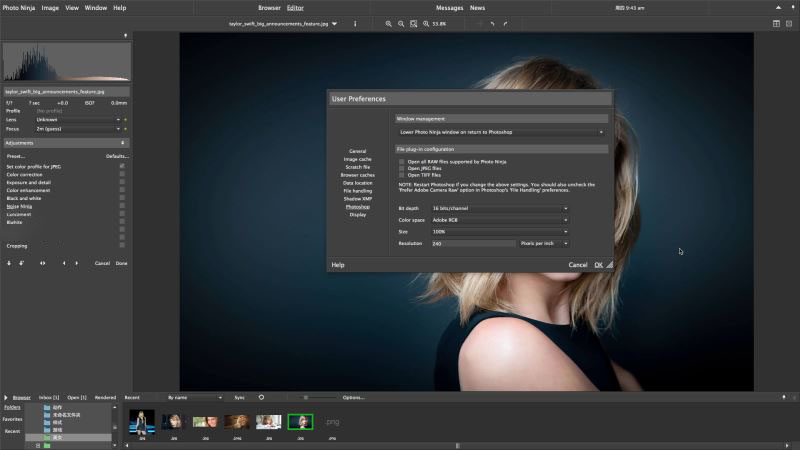Open the Image menu
Image resolution: width=800 pixels, height=450 pixels.
tap(50, 8)
